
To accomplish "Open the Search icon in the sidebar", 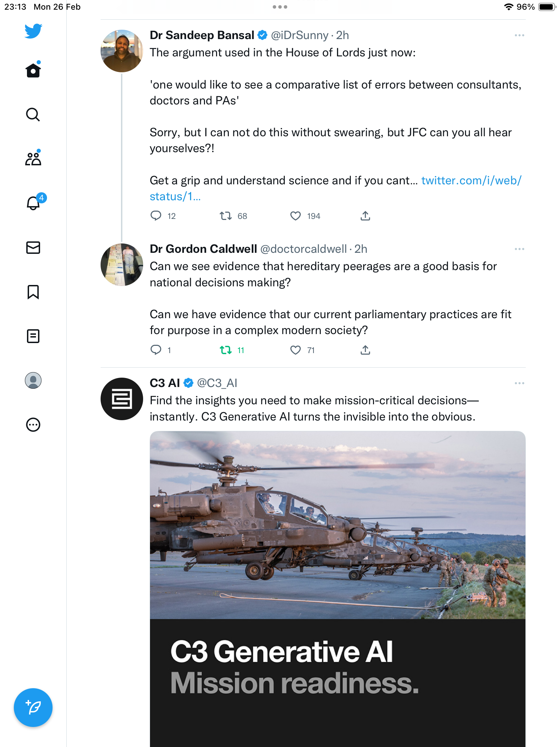I will [x=33, y=114].
